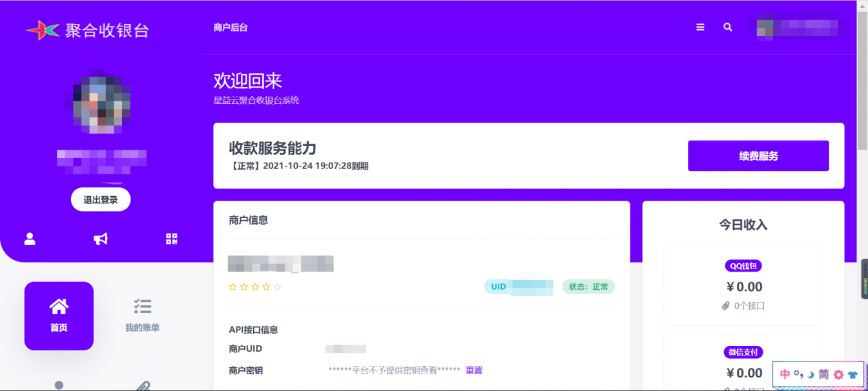The height and width of the screenshot is (391, 868).
Task: Toggle dark mode with the moon icon
Action: pos(811,374)
